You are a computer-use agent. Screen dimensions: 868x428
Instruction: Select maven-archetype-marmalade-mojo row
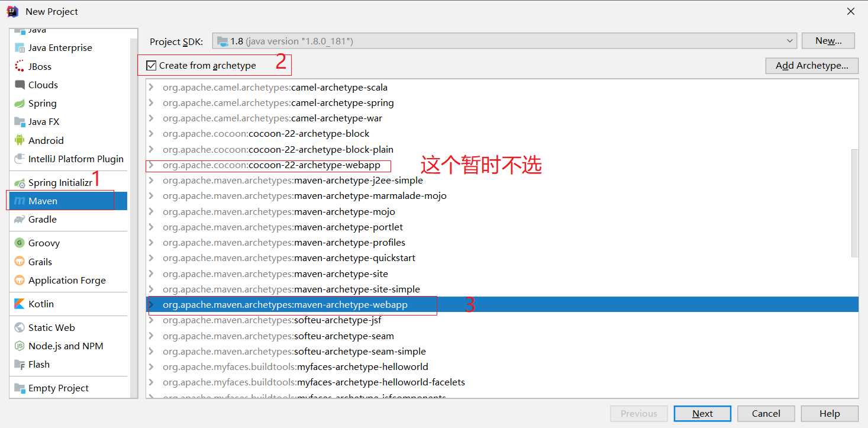[x=502, y=196]
